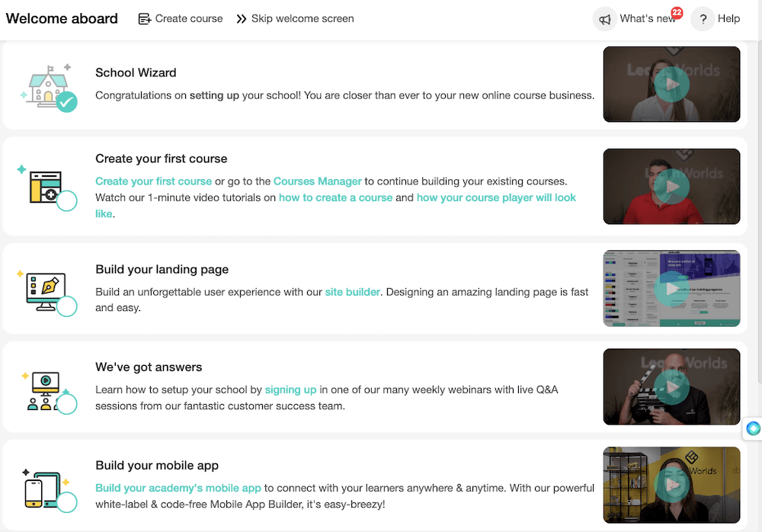Select the Create course icon in top bar
This screenshot has width=762, height=532.
(x=144, y=18)
